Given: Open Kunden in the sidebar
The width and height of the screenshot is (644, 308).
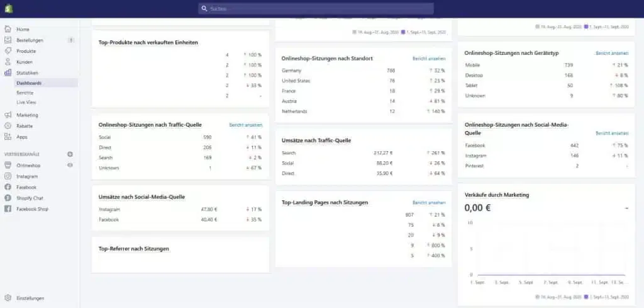Looking at the screenshot, I should (25, 62).
